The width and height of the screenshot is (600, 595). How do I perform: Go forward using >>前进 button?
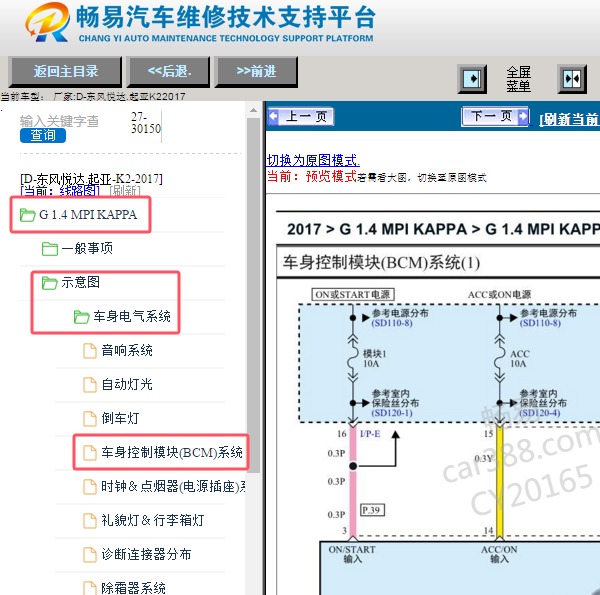[x=256, y=72]
